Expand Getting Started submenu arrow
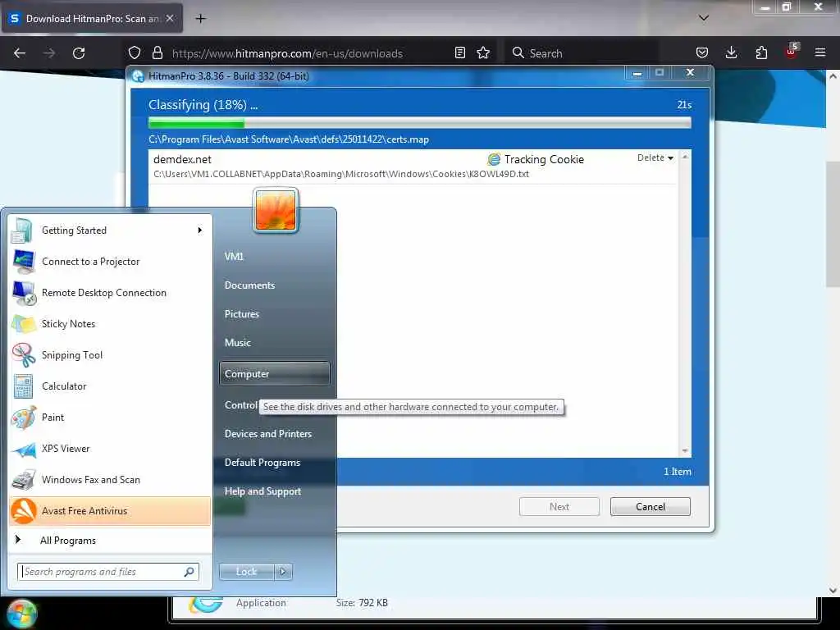This screenshot has width=840, height=630. pos(200,231)
